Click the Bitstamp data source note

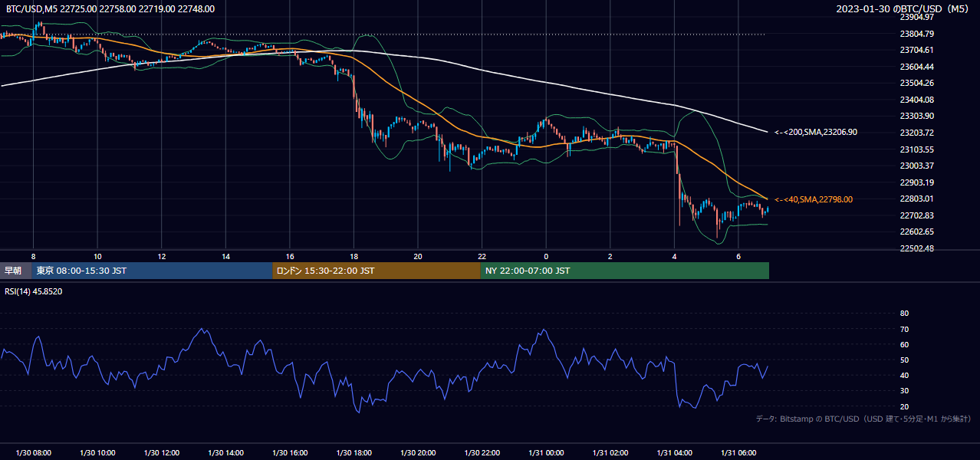[863, 419]
